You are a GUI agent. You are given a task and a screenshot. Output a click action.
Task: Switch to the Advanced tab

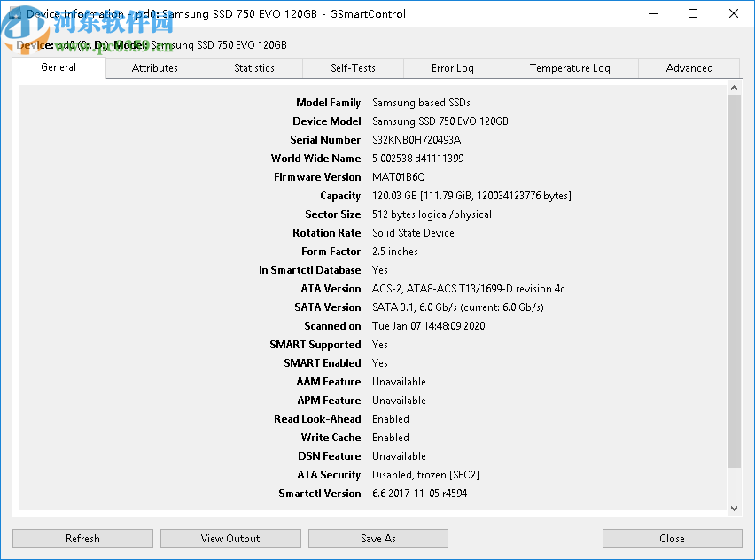689,68
